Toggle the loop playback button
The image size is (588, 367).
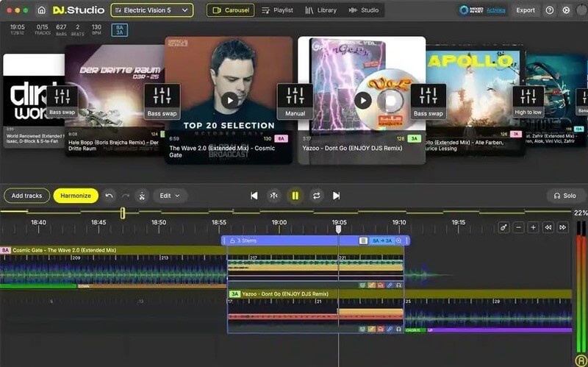click(x=316, y=196)
